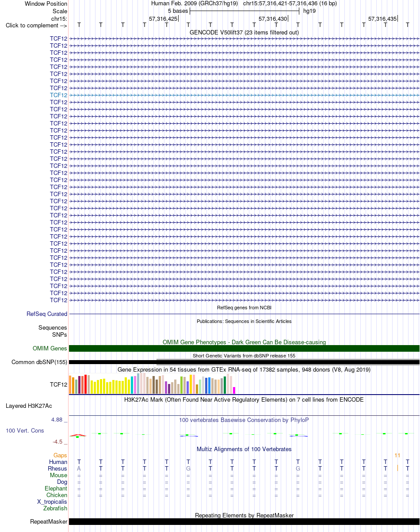Select the Common dbSNP(155) track label
The image size is (420, 532).
(x=39, y=362)
